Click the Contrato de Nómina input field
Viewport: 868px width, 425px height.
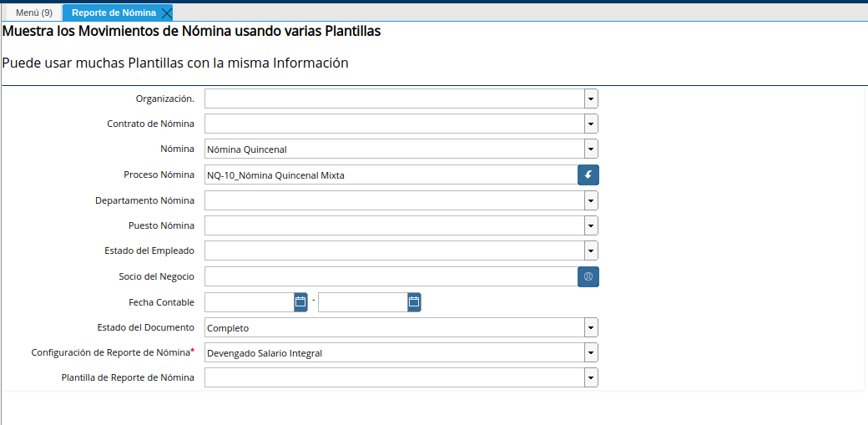point(395,124)
